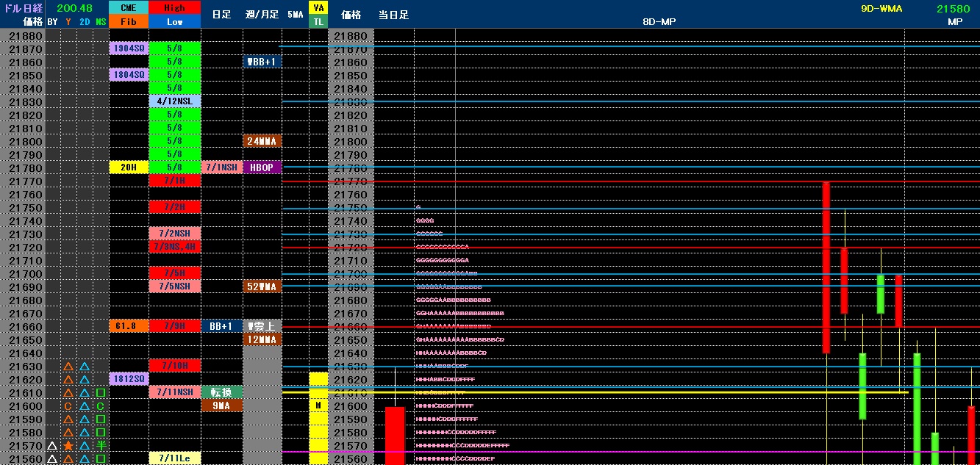The width and height of the screenshot is (980, 465).
Task: Click the green C marker in the 21600 row
Action: tap(101, 406)
